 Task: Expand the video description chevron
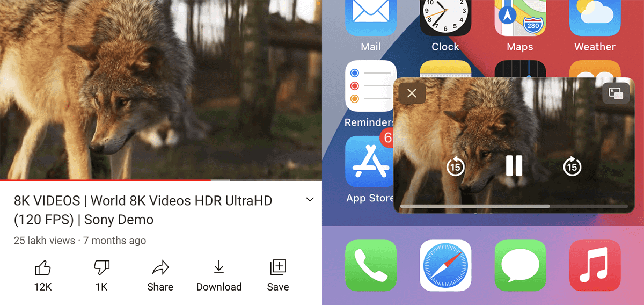click(310, 200)
